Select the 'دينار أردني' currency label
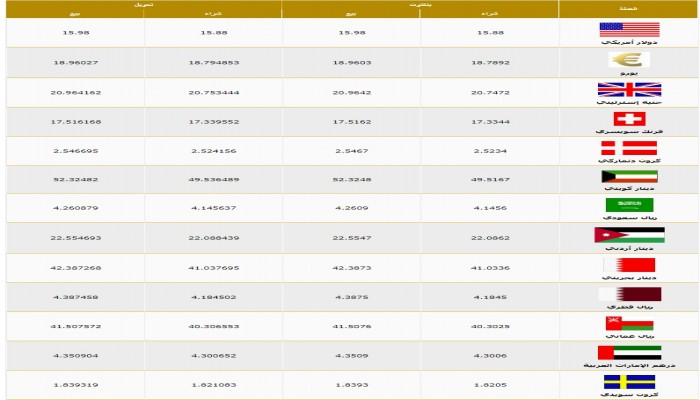This screenshot has width=700, height=400. (629, 248)
